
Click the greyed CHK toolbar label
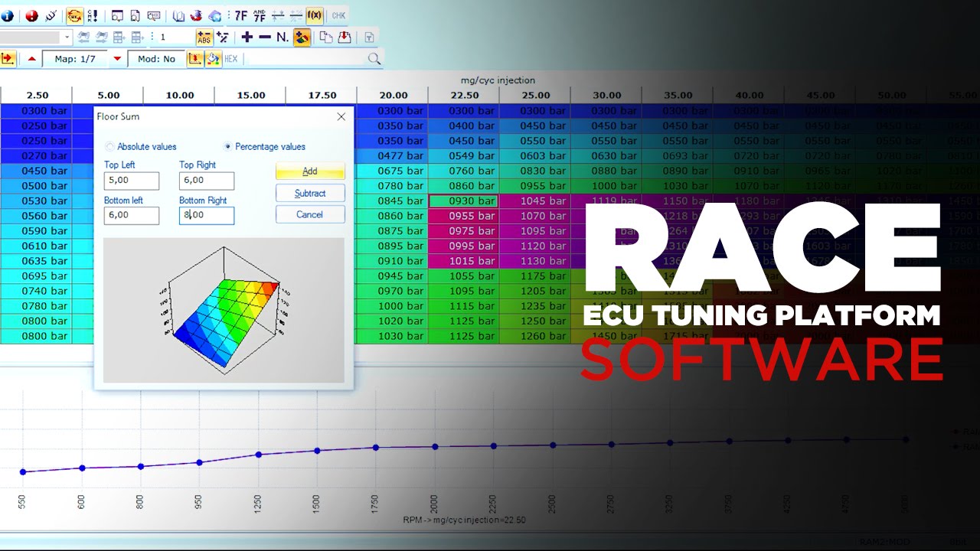[338, 15]
